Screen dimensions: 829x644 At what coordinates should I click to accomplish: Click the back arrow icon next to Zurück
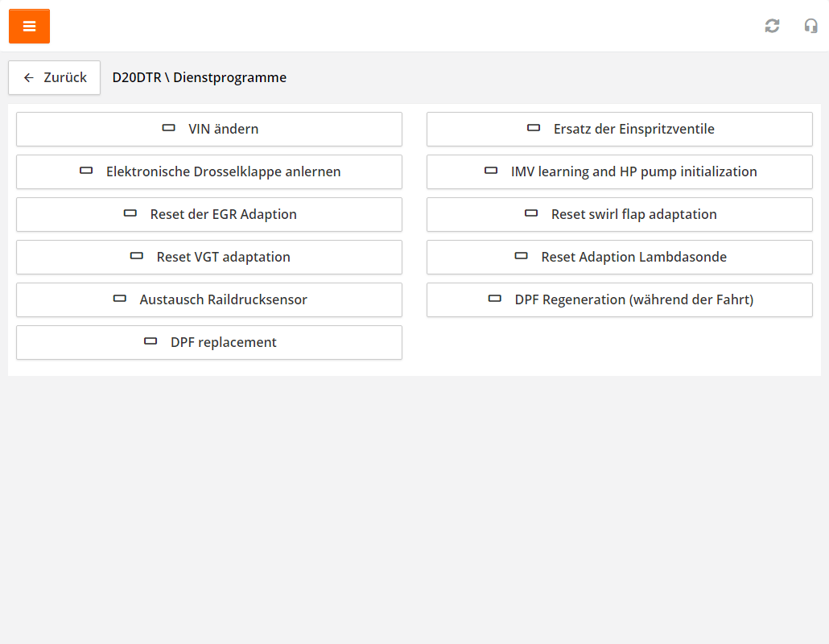(29, 78)
